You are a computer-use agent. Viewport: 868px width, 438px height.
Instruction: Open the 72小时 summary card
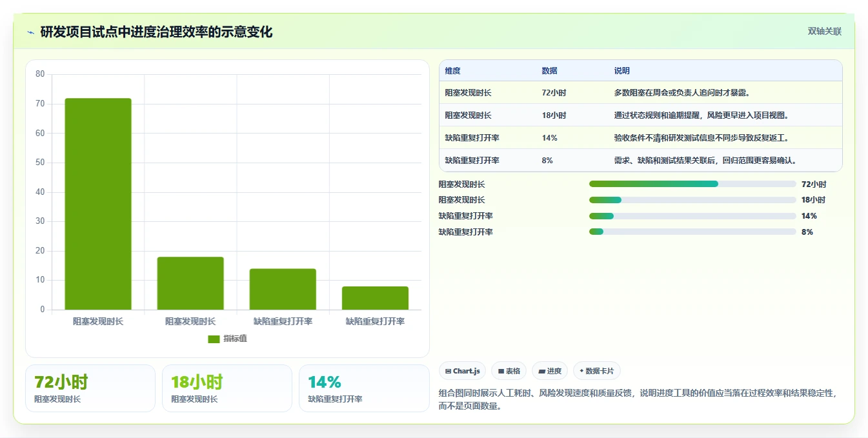pyautogui.click(x=90, y=388)
